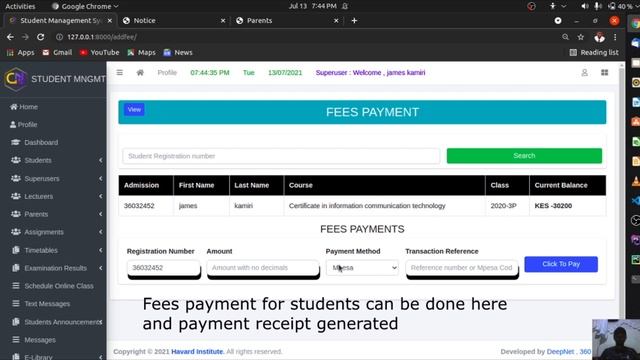Focus the Student Registration number search field

281,156
